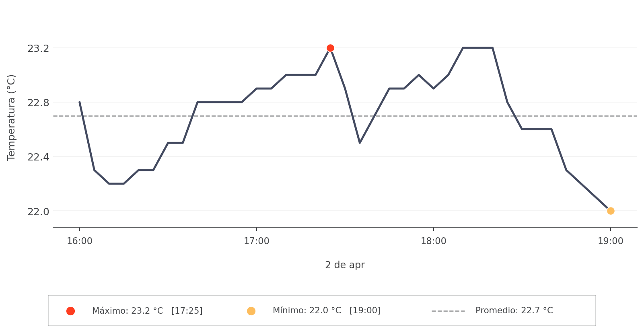This screenshot has width=644, height=333.
Task: Click the 18:00 x-axis tick label
Action: tap(434, 241)
